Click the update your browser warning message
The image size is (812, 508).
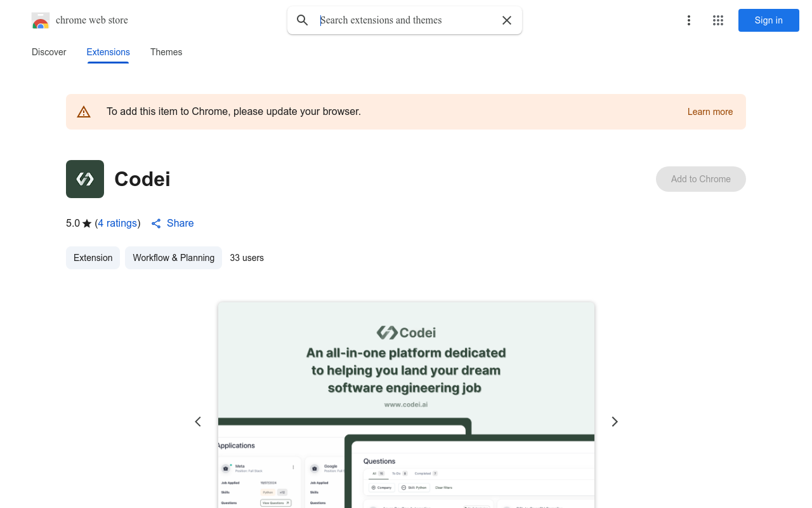(233, 112)
